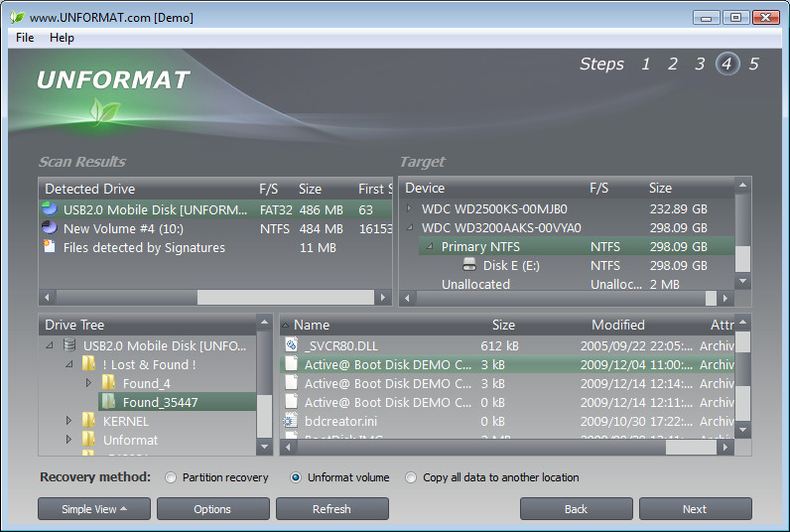The height and width of the screenshot is (532, 790).
Task: Click Next to proceed
Action: (696, 509)
